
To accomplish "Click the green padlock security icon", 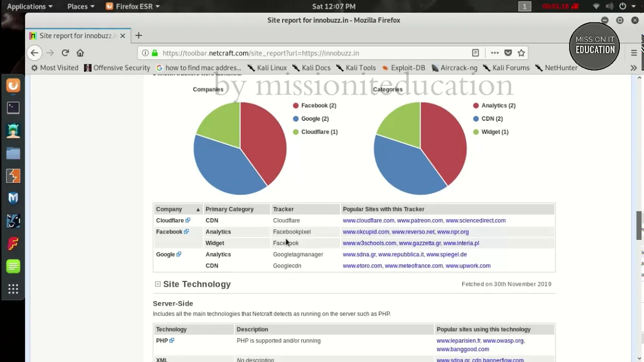I will [x=154, y=53].
